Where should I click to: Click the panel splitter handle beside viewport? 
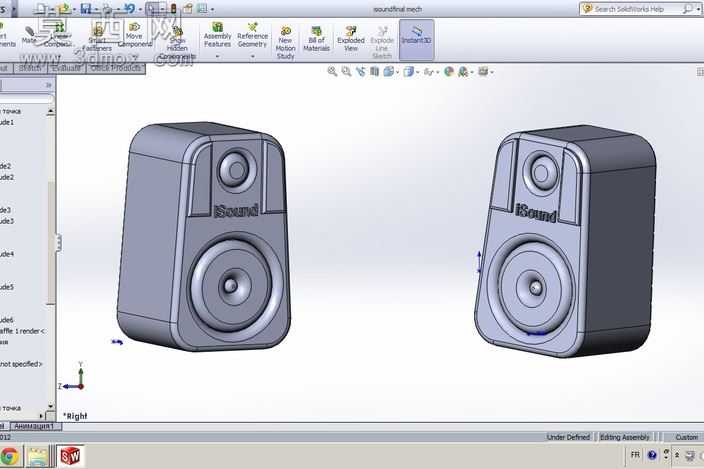[58, 243]
